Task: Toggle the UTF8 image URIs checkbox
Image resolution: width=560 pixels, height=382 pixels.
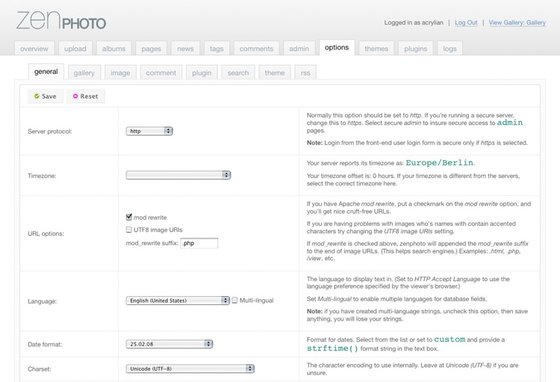Action: click(129, 230)
